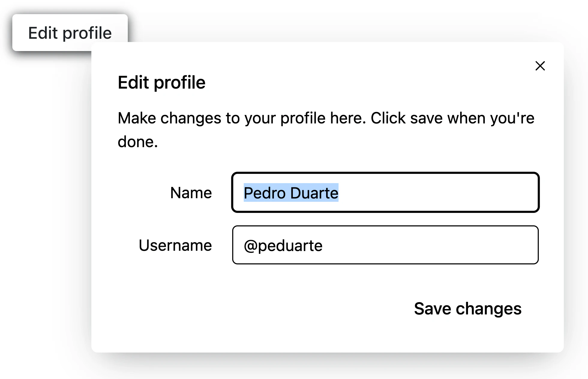This screenshot has width=588, height=379.
Task: Focus the field containing Pedro Duarte
Action: tap(385, 193)
